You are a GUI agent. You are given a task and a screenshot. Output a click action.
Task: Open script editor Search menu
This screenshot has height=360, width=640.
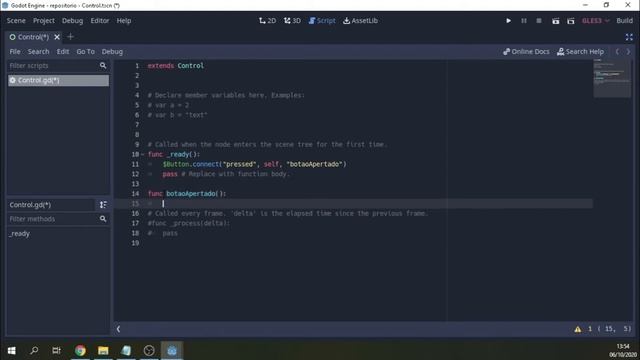coord(38,51)
